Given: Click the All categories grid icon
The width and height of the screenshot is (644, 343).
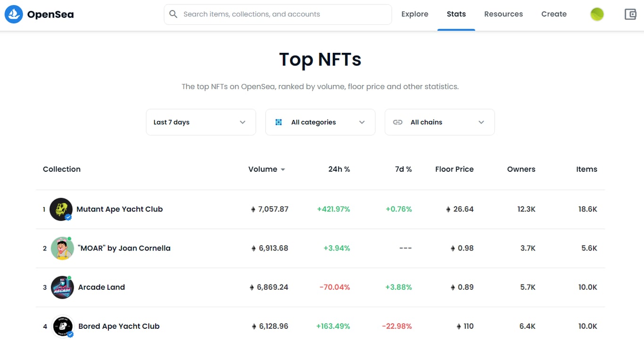Looking at the screenshot, I should coord(279,122).
